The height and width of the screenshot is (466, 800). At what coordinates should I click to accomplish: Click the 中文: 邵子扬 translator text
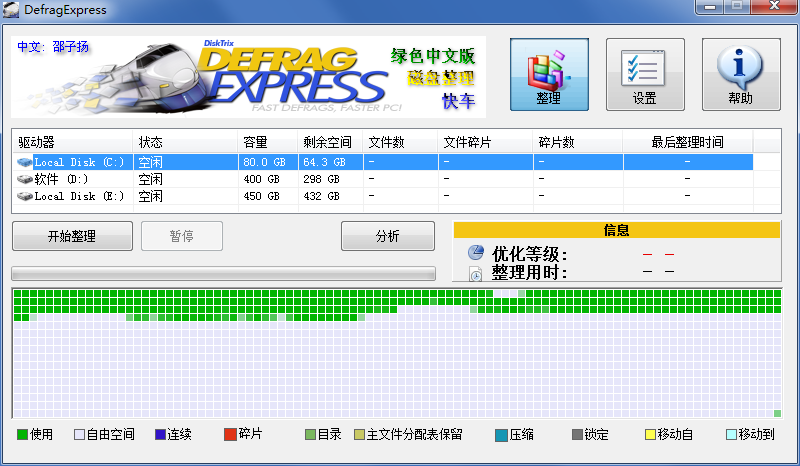pos(53,47)
